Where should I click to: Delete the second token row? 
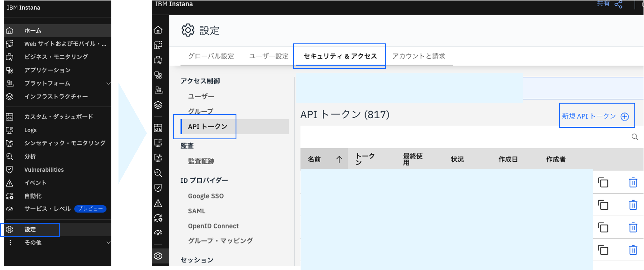pyautogui.click(x=633, y=205)
